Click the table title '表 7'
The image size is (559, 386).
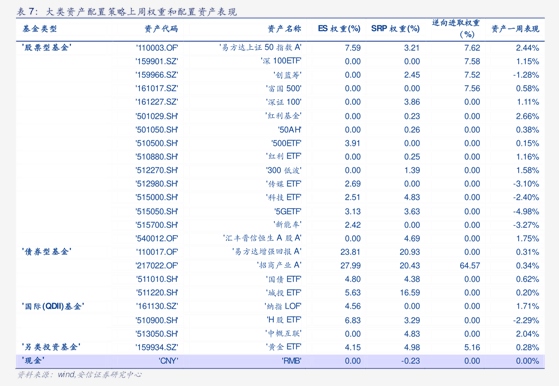27,12
